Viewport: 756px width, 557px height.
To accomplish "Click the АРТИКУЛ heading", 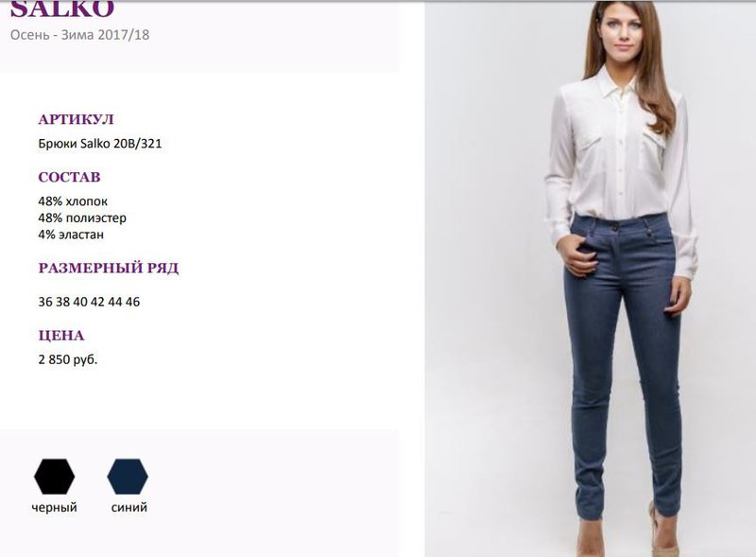I will pyautogui.click(x=76, y=119).
